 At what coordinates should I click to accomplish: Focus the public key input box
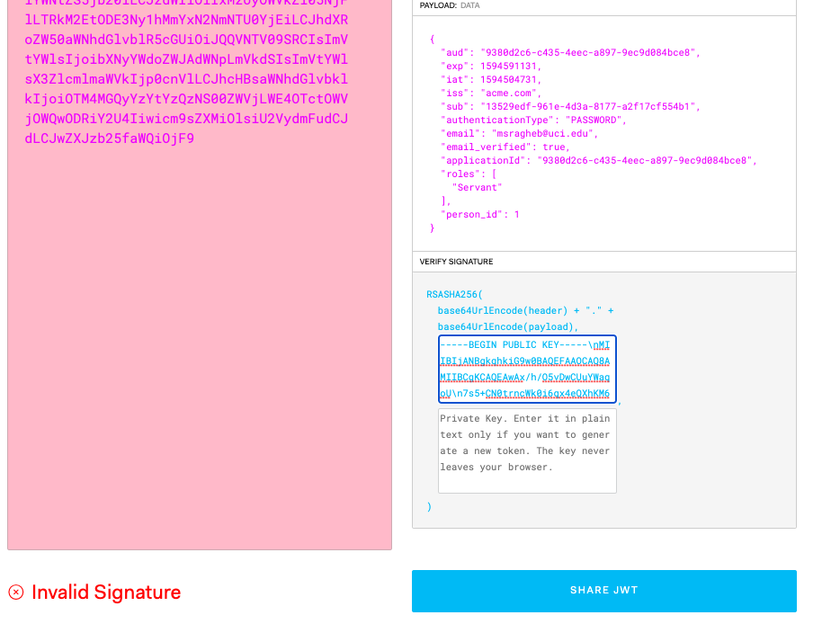coord(527,370)
